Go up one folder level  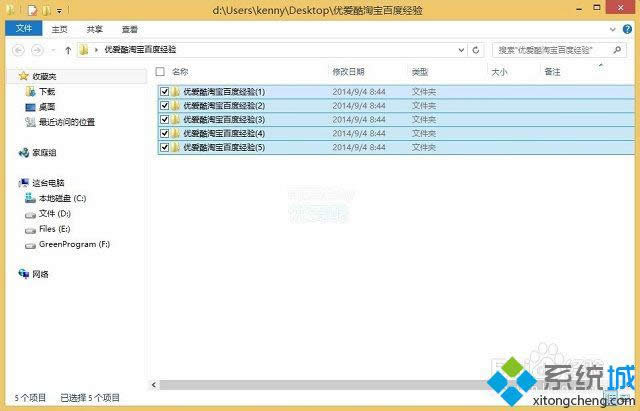68,49
